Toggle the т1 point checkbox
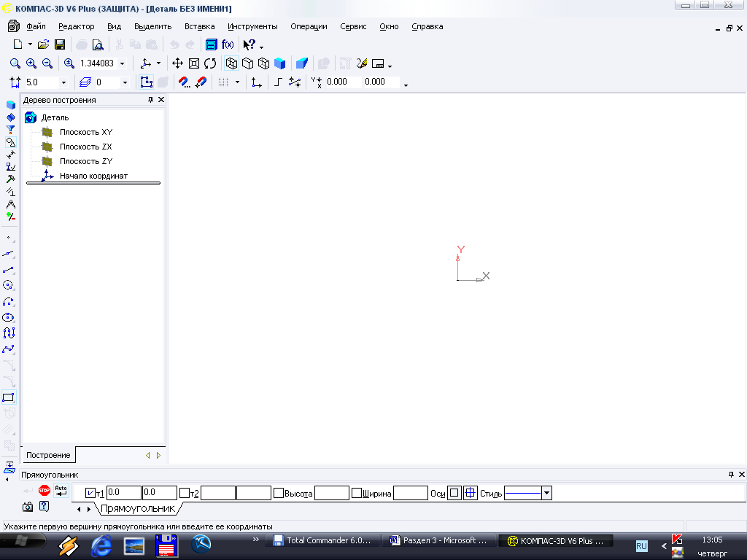 [90, 493]
